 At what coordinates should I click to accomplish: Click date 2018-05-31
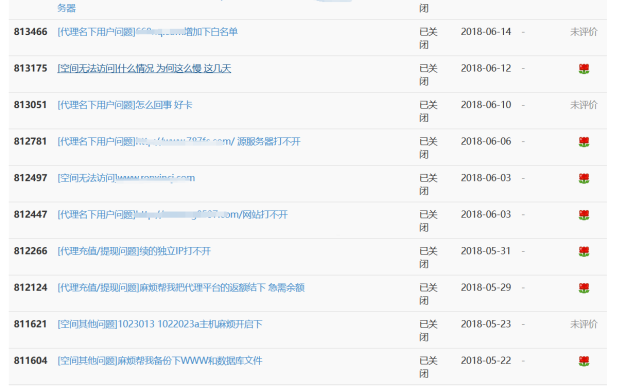pos(486,251)
